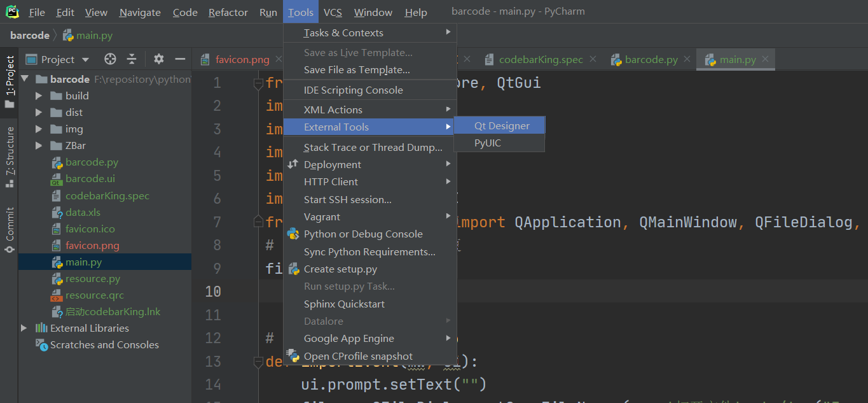Viewport: 868px width, 403px height.
Task: Hide the Project panel with minus icon
Action: pyautogui.click(x=180, y=59)
